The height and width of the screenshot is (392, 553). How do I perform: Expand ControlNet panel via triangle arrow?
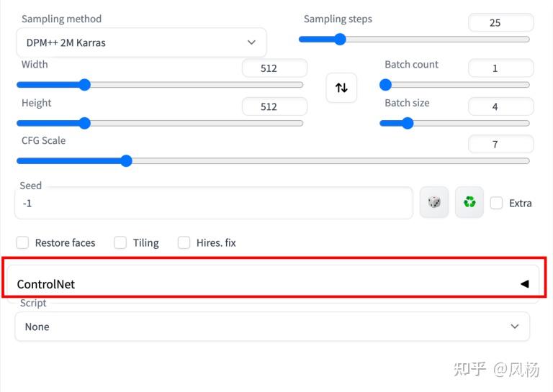click(x=524, y=284)
